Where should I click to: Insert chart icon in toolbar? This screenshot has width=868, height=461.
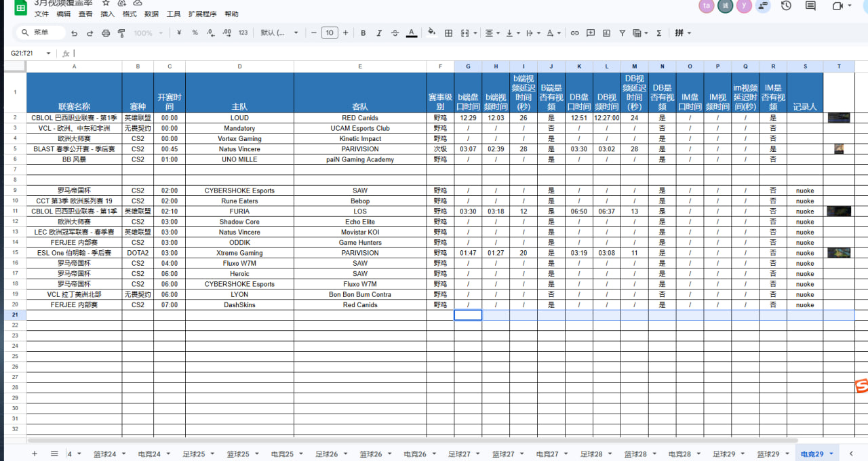tap(606, 33)
